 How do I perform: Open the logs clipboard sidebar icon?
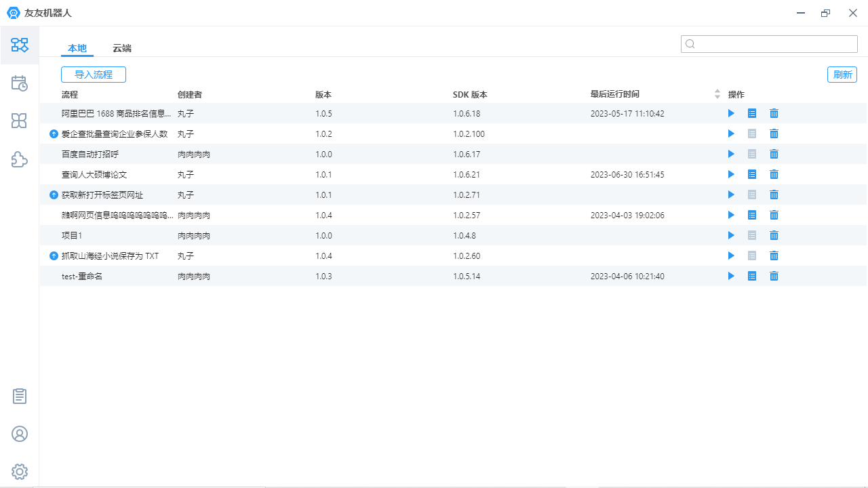click(x=20, y=396)
